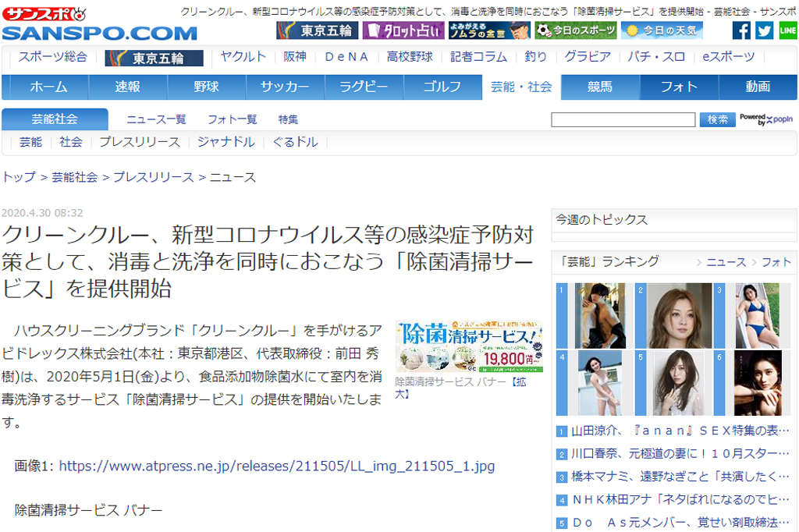Open the 山田涼介 anan ranking headline
Screen dimensions: 799x532
tap(680, 431)
